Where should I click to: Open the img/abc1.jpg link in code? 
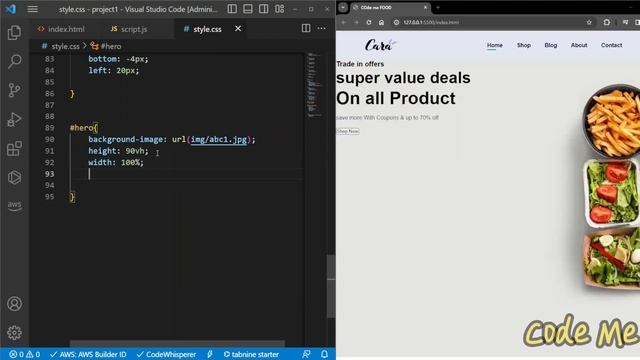click(219, 140)
